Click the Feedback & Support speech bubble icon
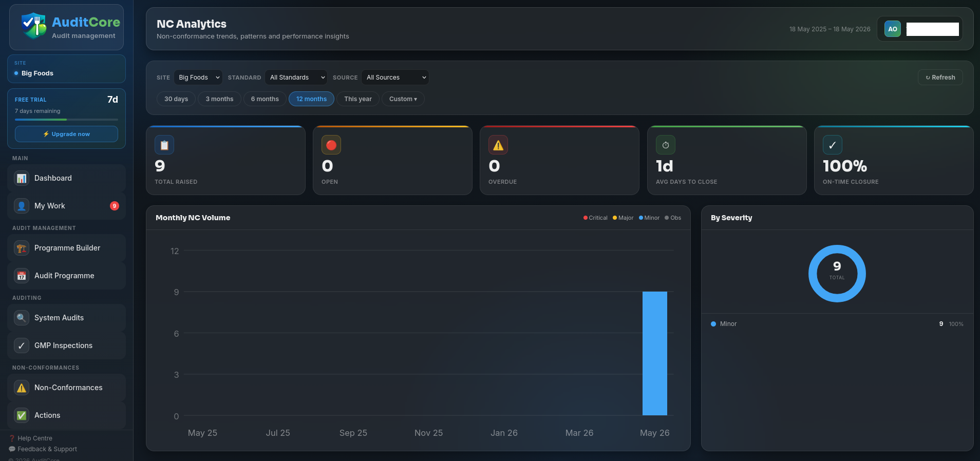980x461 pixels. pos(12,449)
